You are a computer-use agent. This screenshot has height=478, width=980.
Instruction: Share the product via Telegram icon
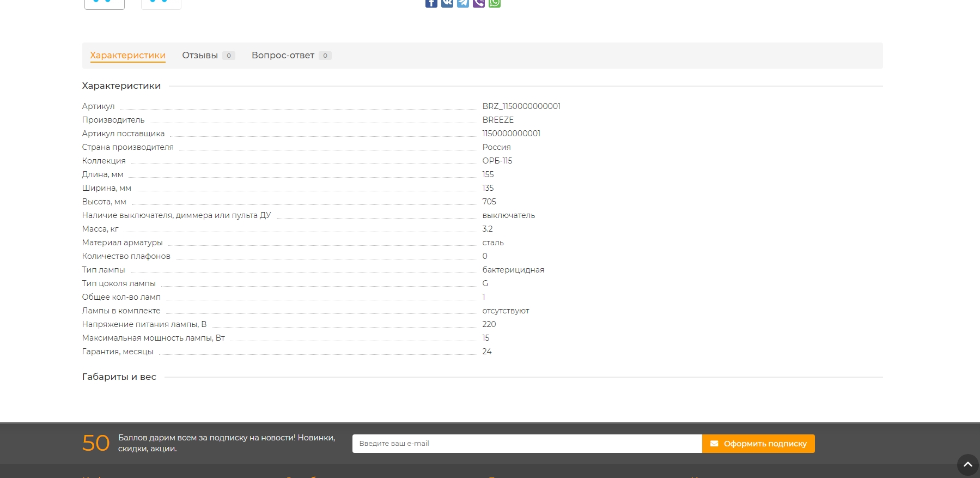[462, 3]
